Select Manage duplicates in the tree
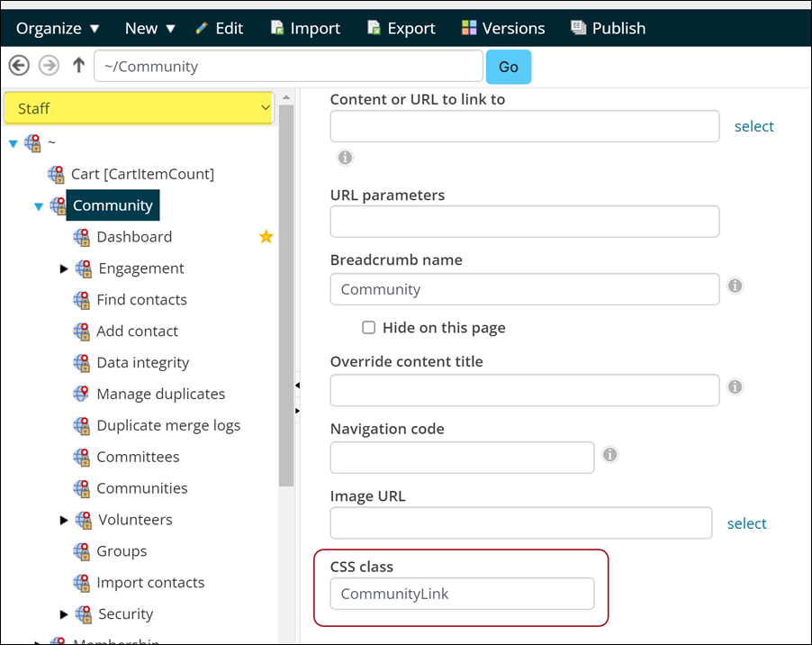The image size is (812, 645). tap(161, 395)
